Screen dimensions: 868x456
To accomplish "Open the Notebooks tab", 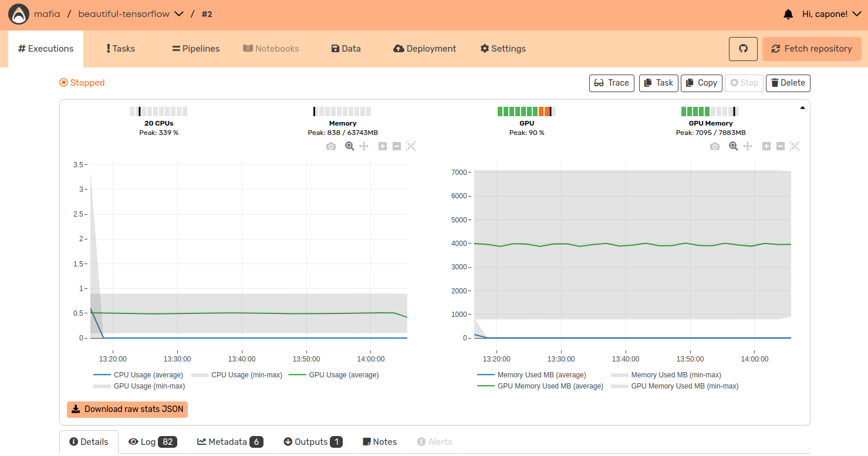I will coord(271,49).
